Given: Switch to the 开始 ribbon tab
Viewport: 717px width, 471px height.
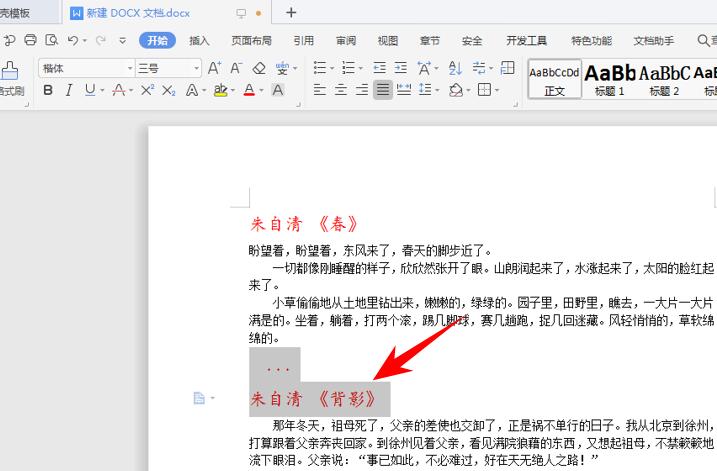Looking at the screenshot, I should 157,41.
